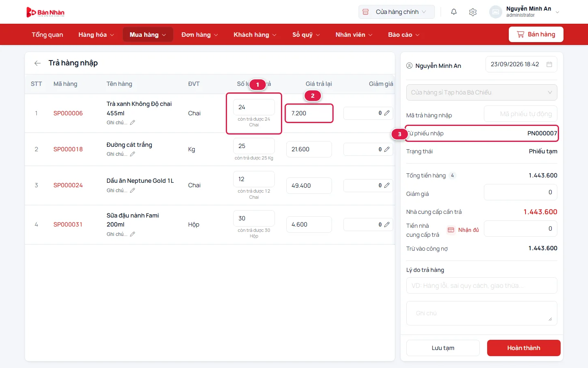Expand the Sổ quỹ menu

306,35
